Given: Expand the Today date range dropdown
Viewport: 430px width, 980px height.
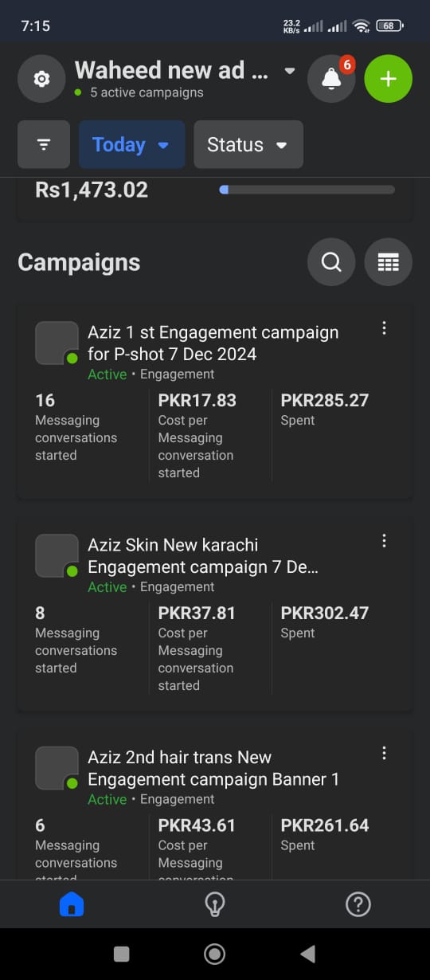Looking at the screenshot, I should (x=132, y=144).
